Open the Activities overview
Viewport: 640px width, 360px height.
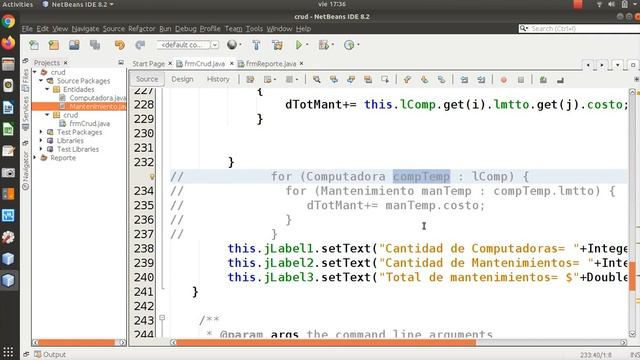(x=17, y=4)
